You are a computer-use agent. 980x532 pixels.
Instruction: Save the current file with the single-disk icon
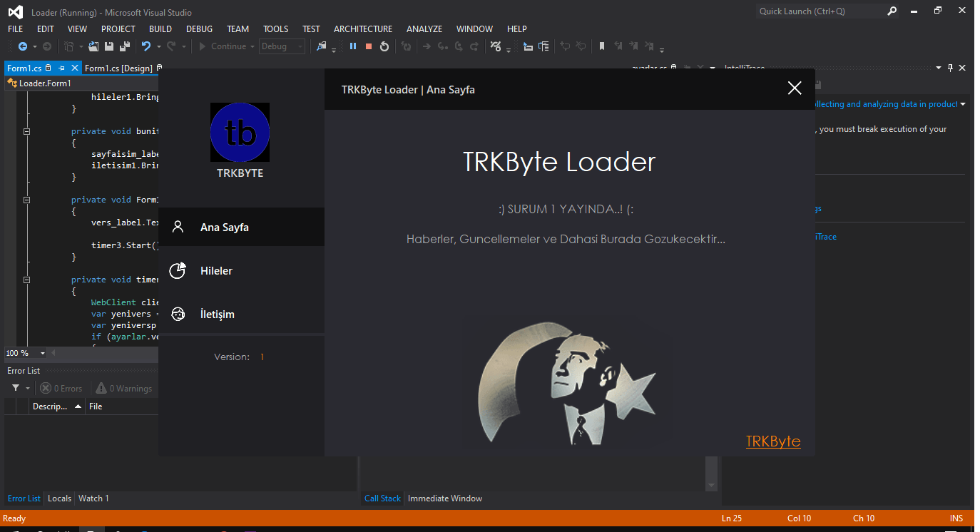[109, 46]
